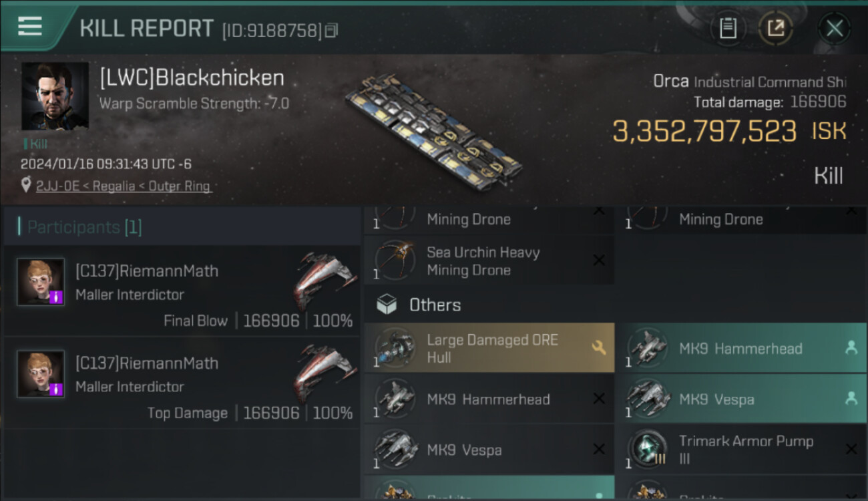Close the kill report window
Screen dimensions: 868x501
tap(834, 28)
